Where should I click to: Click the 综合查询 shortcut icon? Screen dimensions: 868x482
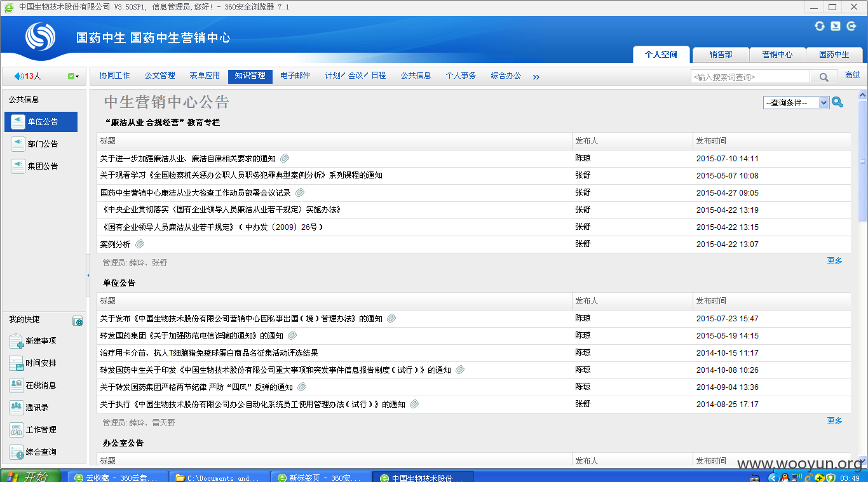tap(17, 452)
